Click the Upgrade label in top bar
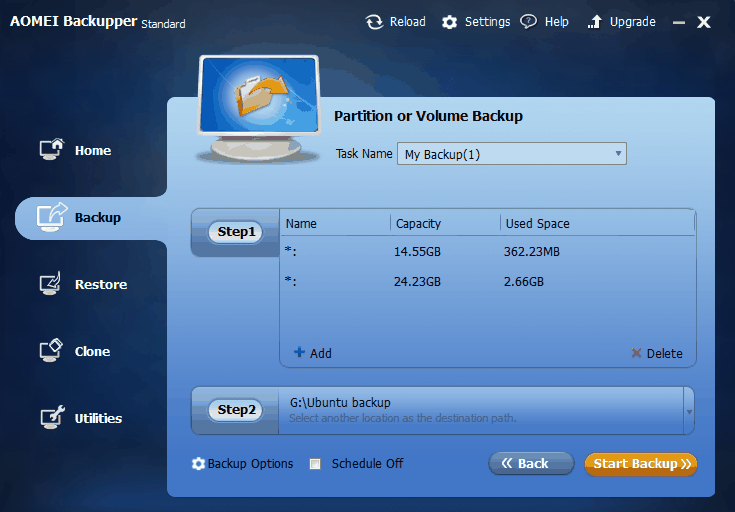This screenshot has height=512, width=735. pos(632,22)
